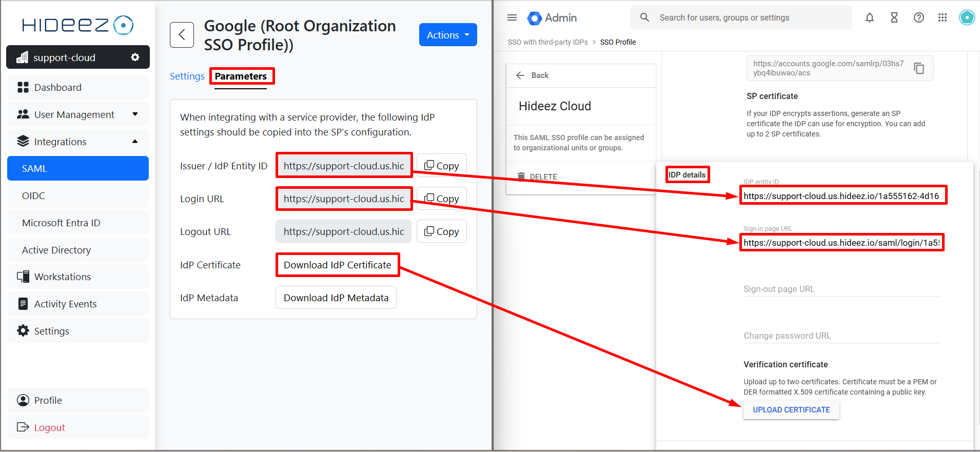Click the Sign-out page URL field
980x452 pixels.
click(840, 289)
